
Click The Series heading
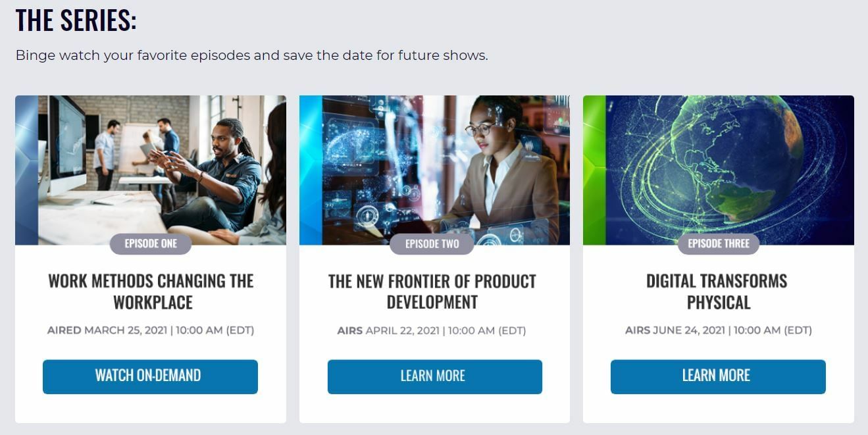(76, 20)
